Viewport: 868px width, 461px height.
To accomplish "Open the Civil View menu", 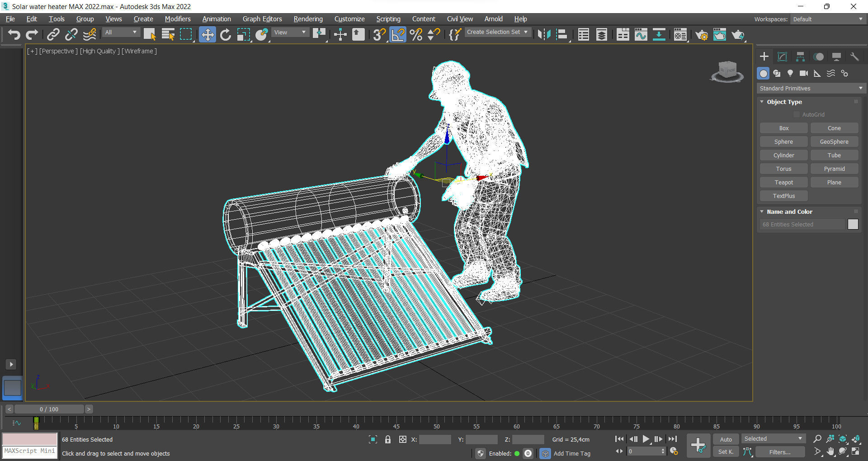I will coord(460,19).
